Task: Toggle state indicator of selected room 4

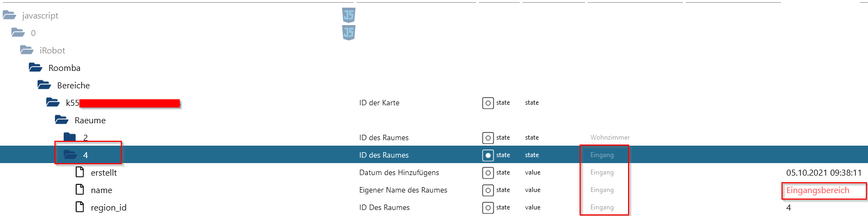Action: (488, 155)
